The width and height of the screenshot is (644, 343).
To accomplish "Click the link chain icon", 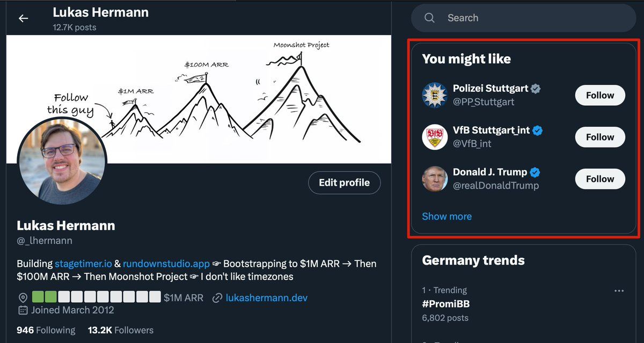I will point(217,298).
